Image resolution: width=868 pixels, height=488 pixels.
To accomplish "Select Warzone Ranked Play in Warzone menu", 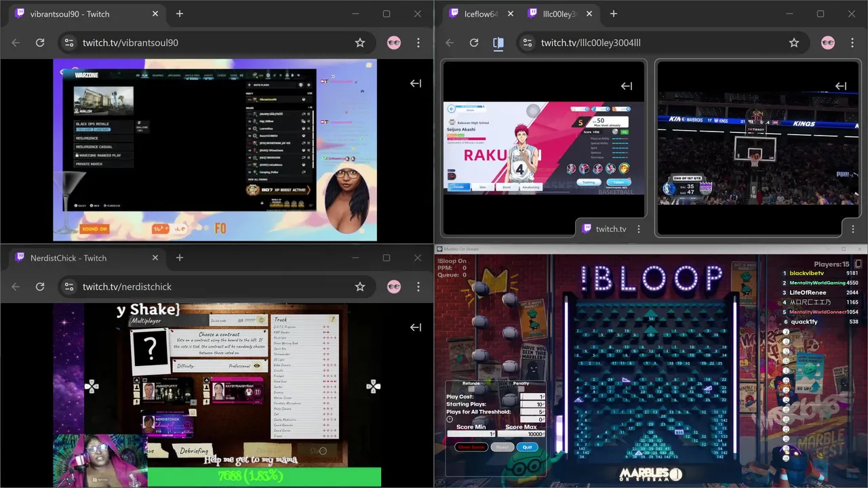I will [x=104, y=155].
